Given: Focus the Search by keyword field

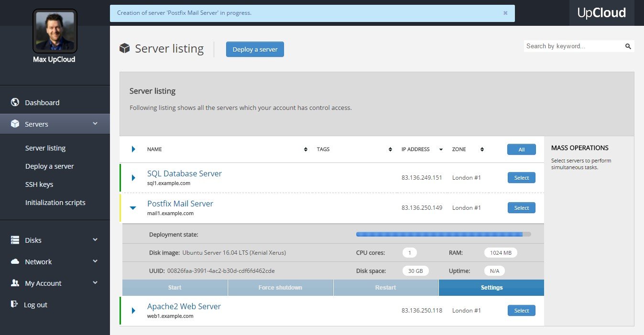Looking at the screenshot, I should 573,46.
